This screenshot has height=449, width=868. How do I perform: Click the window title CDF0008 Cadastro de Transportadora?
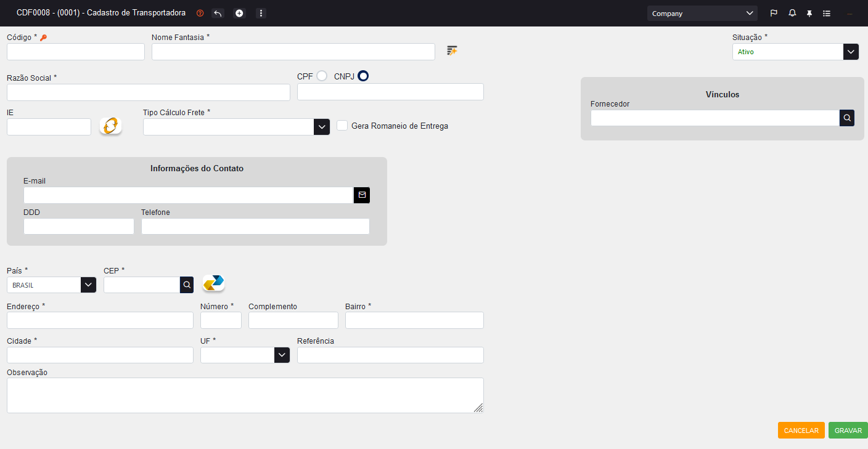(101, 13)
